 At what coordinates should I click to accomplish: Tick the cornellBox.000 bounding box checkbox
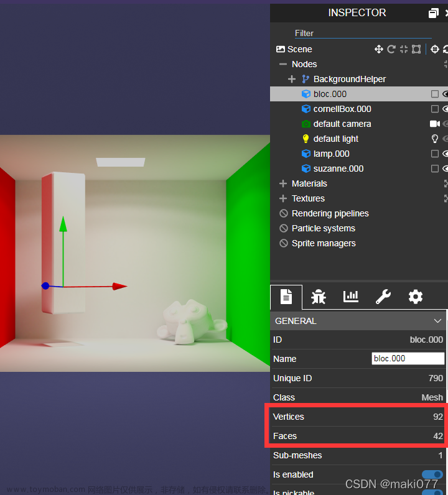click(x=435, y=109)
